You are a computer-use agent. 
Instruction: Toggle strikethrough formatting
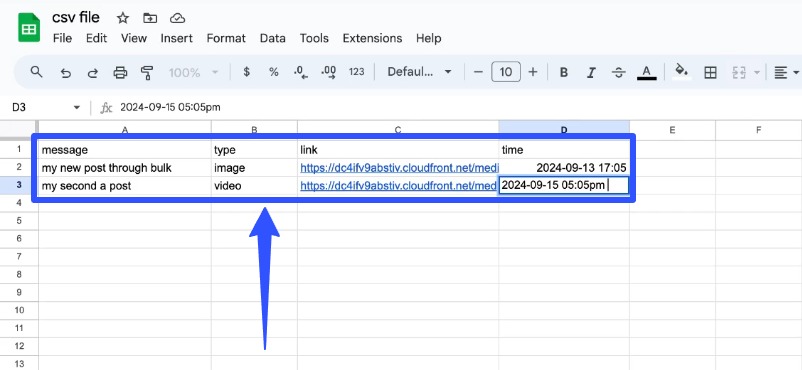point(619,72)
